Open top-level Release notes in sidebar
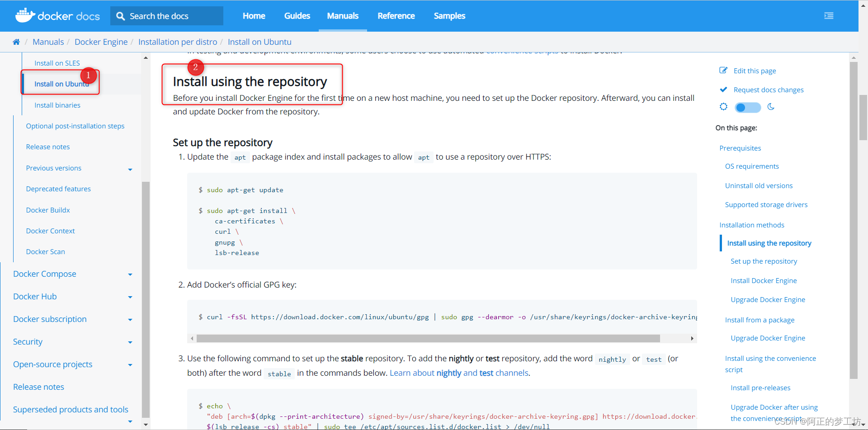Image resolution: width=868 pixels, height=430 pixels. click(38, 387)
